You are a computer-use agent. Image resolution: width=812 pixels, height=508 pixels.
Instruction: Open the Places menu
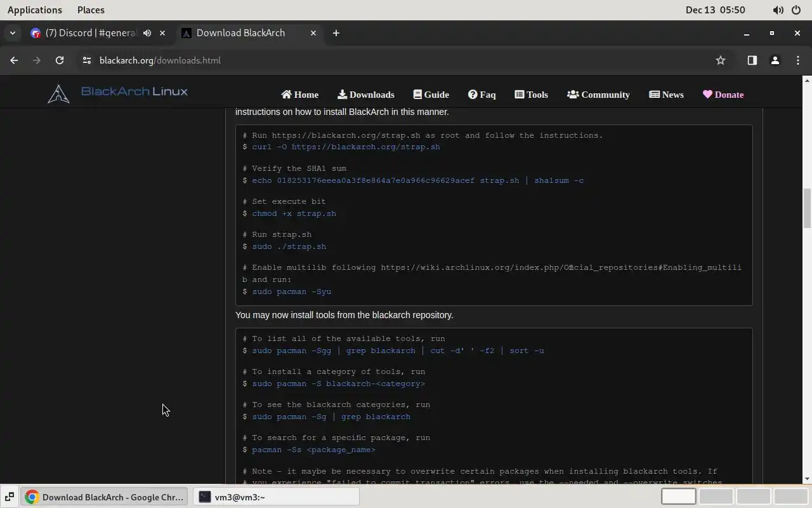coord(91,10)
